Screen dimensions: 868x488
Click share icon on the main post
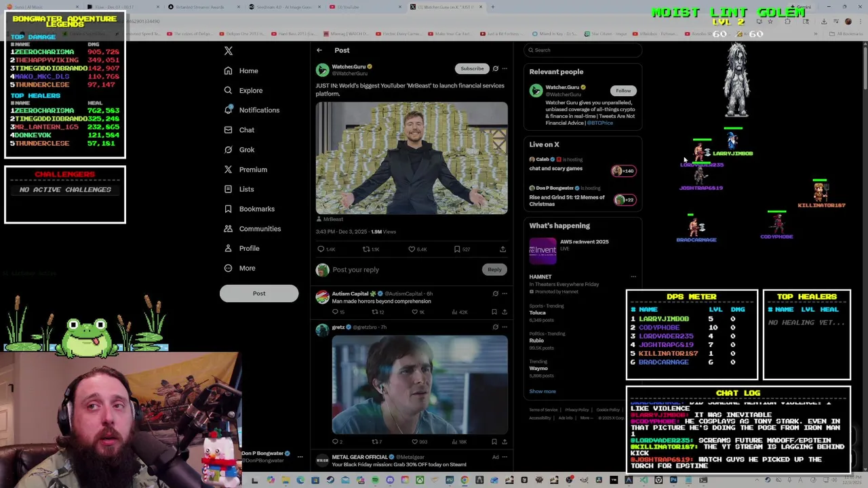click(x=502, y=249)
